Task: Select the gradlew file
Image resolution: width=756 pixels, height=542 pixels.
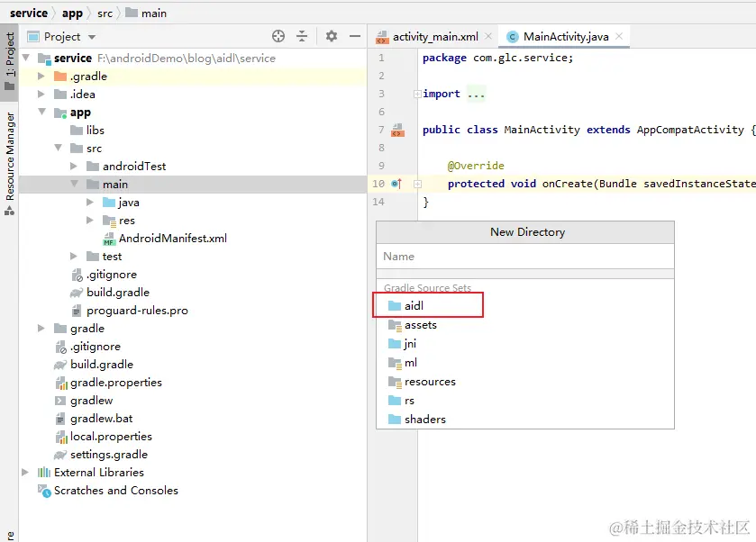Action: [x=91, y=401]
